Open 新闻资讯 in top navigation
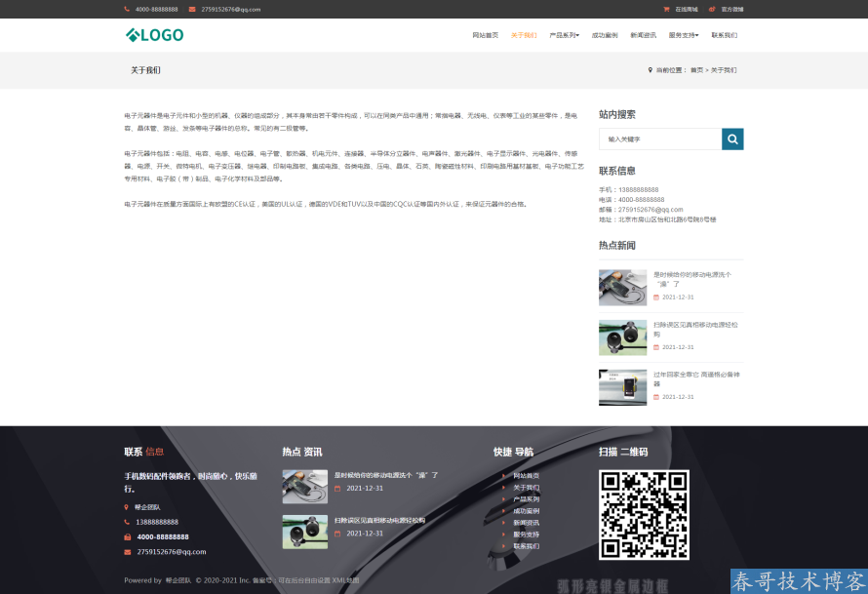 pyautogui.click(x=644, y=35)
